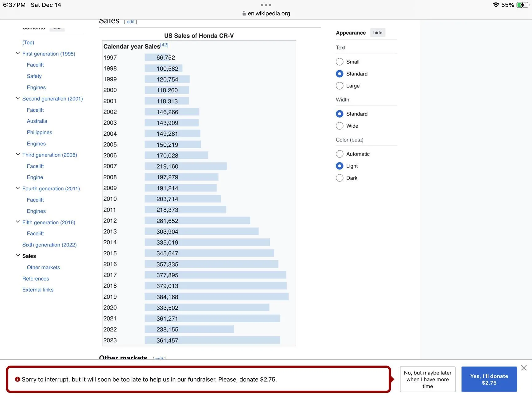Open Facelift under Fifth generation
This screenshot has height=399, width=532.
(35, 234)
